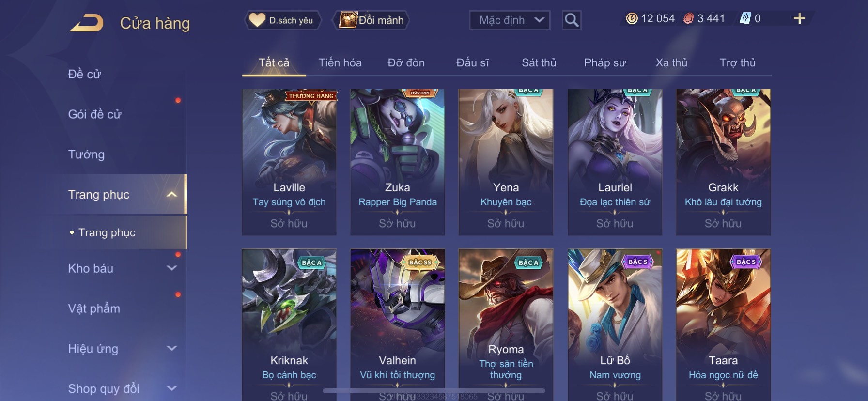
Task: Expand the Kho báu sidebar section
Action: [x=171, y=268]
